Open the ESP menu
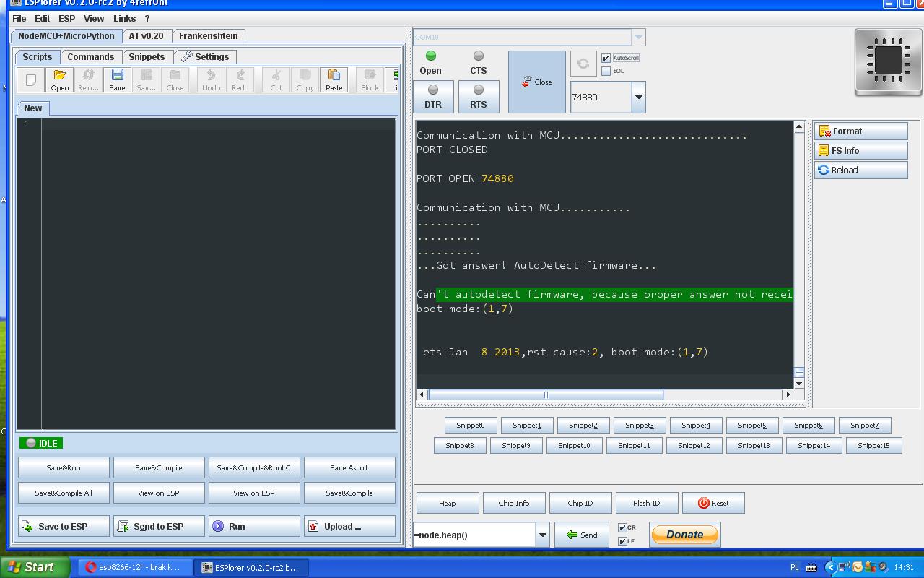 (x=66, y=18)
